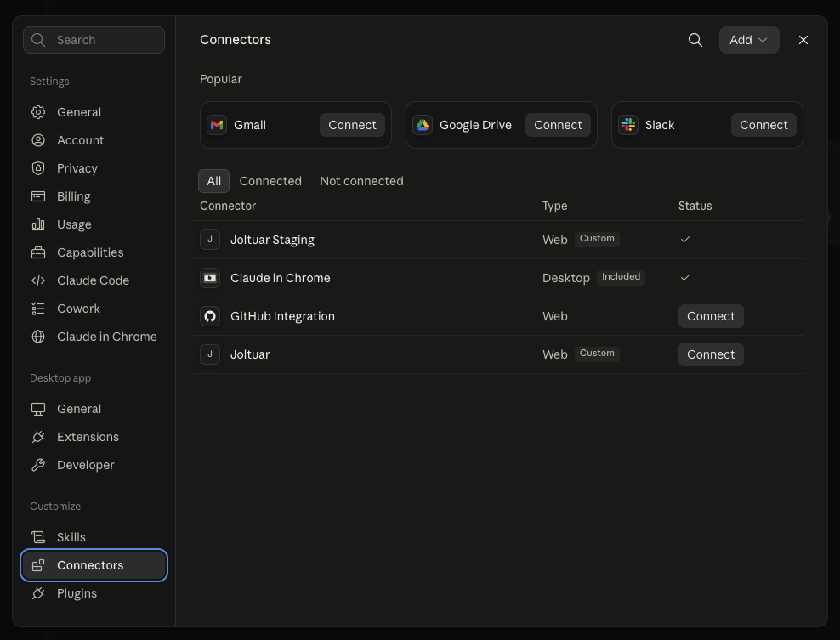The width and height of the screenshot is (840, 640).
Task: Click the Connectors blocks icon in sidebar
Action: pyautogui.click(x=38, y=565)
